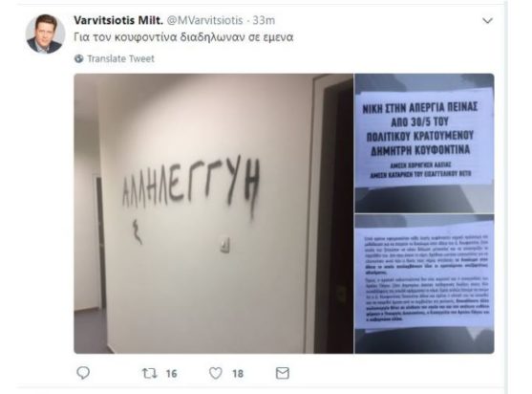Open Varvitsiotis profile picture avatar
The height and width of the screenshot is (394, 532).
point(46,33)
